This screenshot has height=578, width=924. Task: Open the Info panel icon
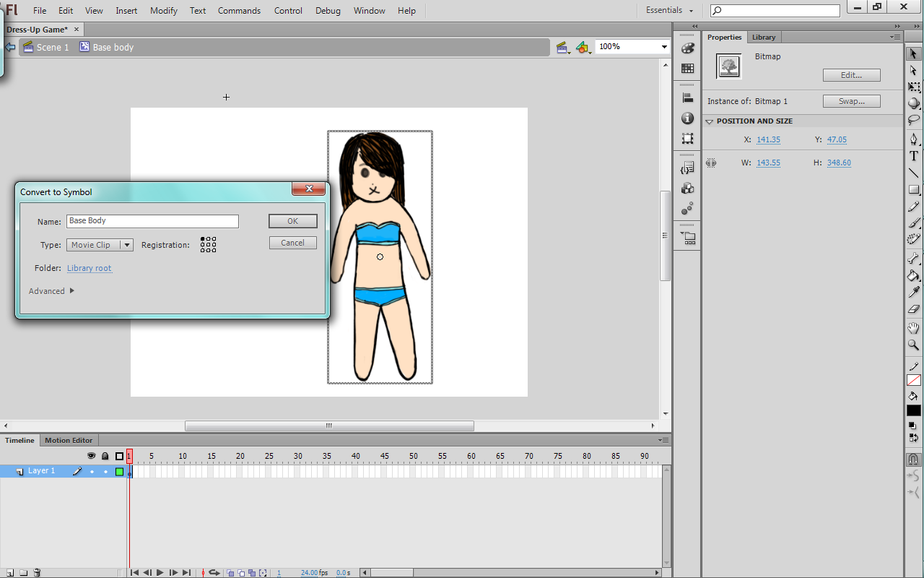[x=687, y=118]
